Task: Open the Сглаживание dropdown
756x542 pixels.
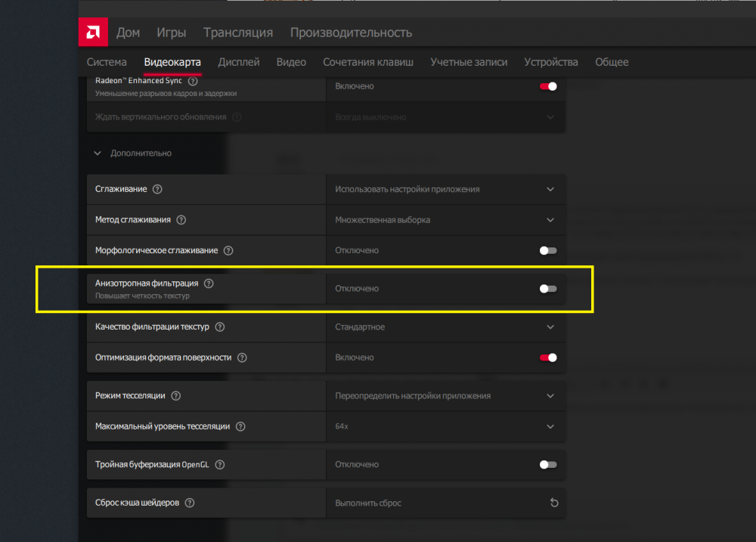Action: (446, 189)
